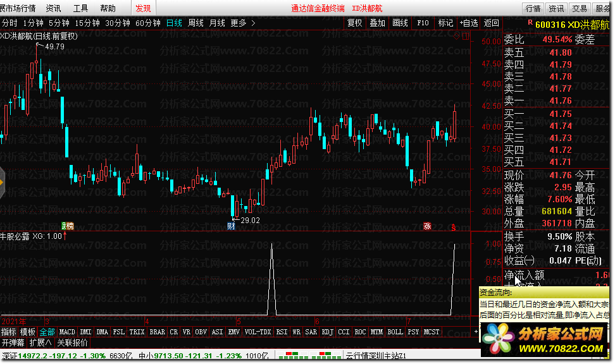Open the 资讯 menu in top menu bar
The height and width of the screenshot is (364, 615).
point(53,8)
